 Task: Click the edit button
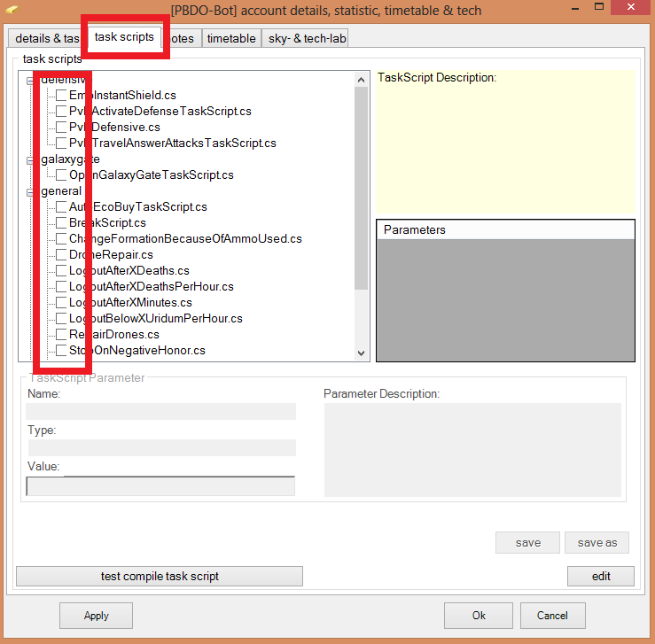click(x=600, y=576)
